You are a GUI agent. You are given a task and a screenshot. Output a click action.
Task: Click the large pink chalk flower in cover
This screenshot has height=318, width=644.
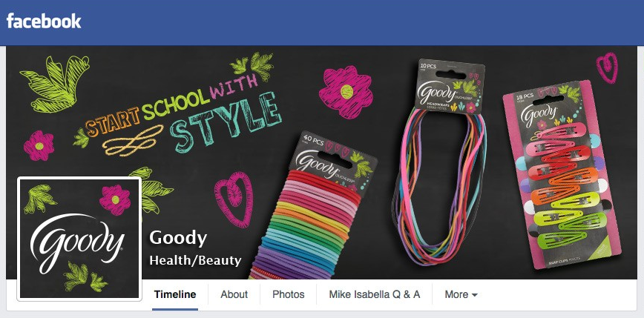pos(346,92)
